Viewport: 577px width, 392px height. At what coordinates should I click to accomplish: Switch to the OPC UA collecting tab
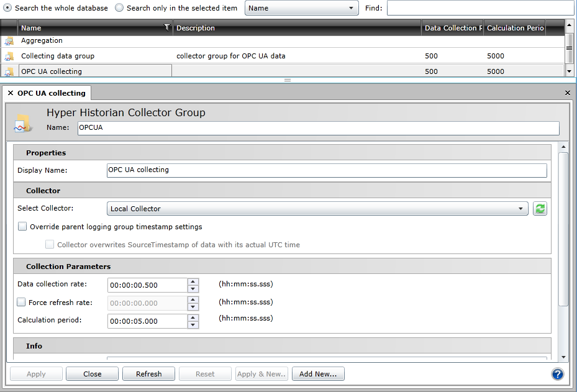[51, 93]
